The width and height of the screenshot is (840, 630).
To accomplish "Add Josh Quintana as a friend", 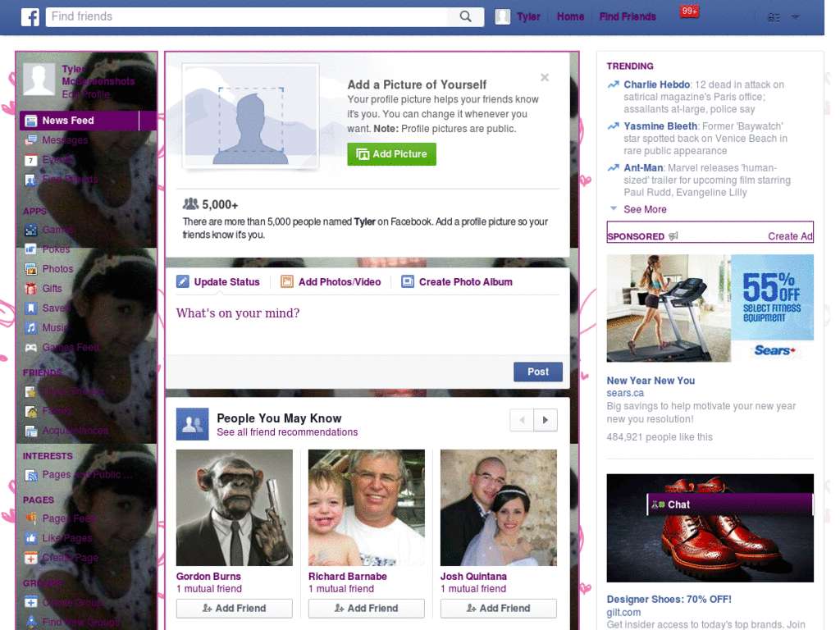I will [498, 609].
